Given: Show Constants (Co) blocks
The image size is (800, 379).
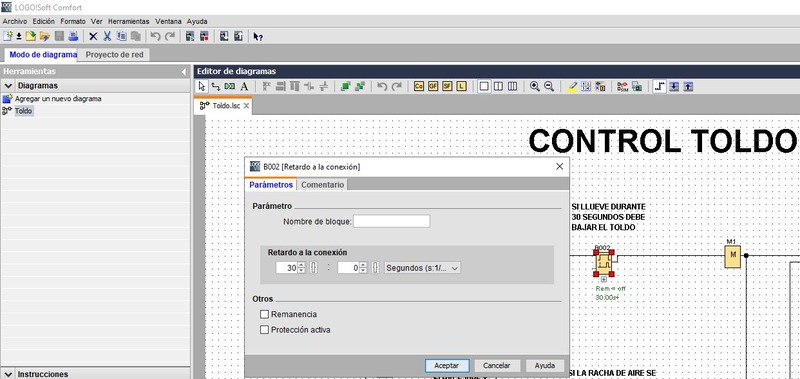Looking at the screenshot, I should click(419, 86).
